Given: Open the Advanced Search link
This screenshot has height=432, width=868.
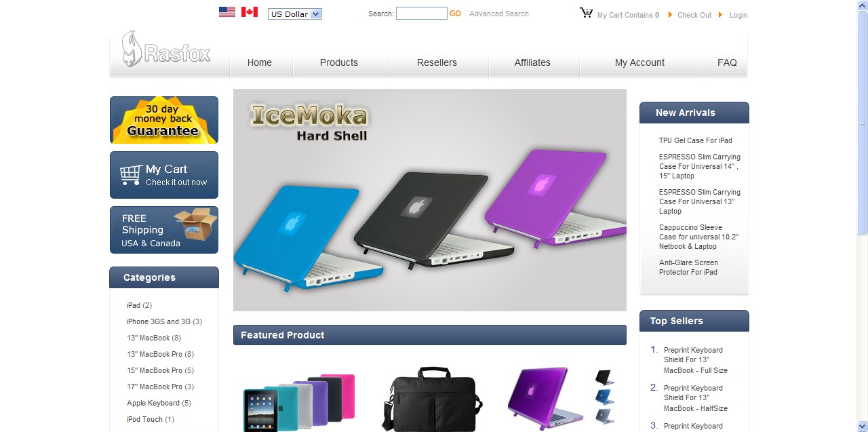Looking at the screenshot, I should pos(499,14).
